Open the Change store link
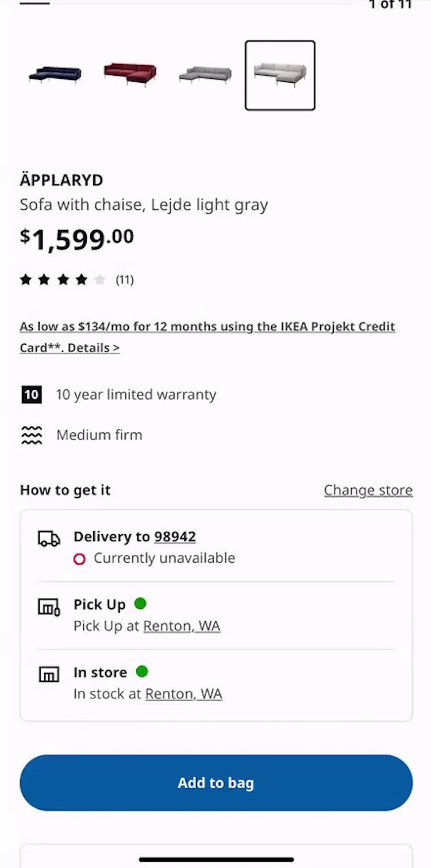Viewport: 431px width, 868px height. pyautogui.click(x=368, y=490)
